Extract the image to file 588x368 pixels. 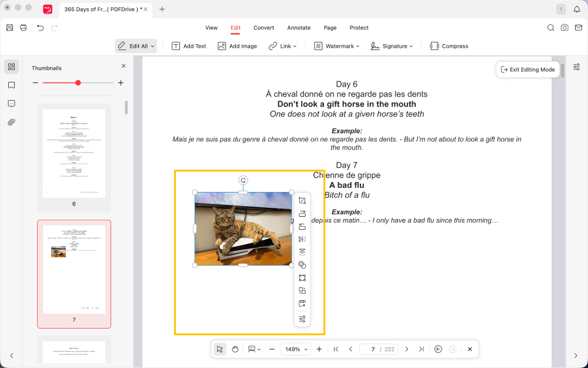[302, 304]
